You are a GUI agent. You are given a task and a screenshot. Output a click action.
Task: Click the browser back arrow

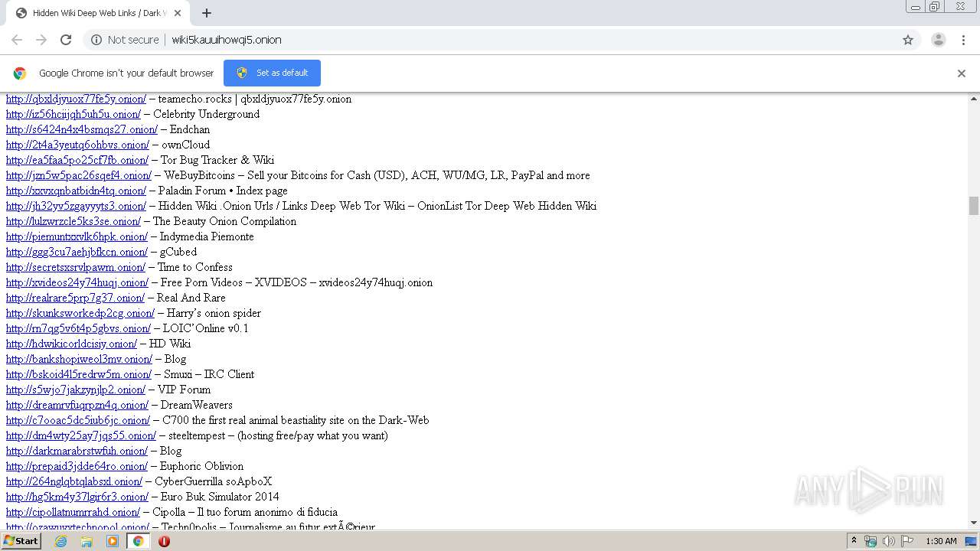pyautogui.click(x=17, y=40)
